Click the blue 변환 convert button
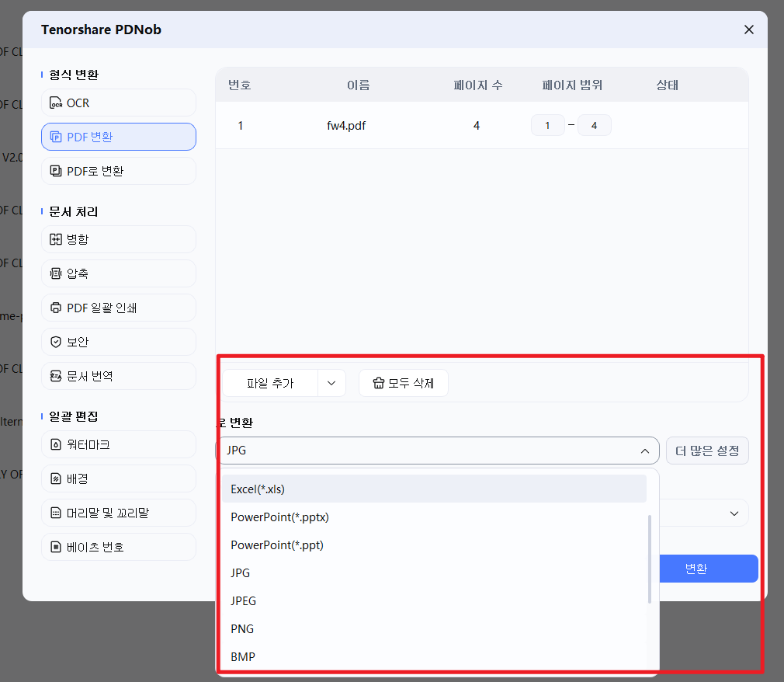The width and height of the screenshot is (784, 682). pyautogui.click(x=709, y=569)
